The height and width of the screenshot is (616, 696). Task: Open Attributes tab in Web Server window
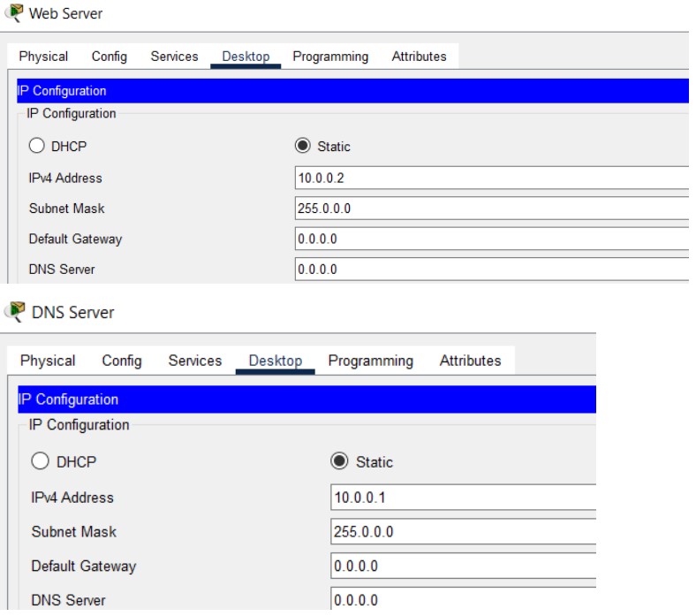point(419,57)
